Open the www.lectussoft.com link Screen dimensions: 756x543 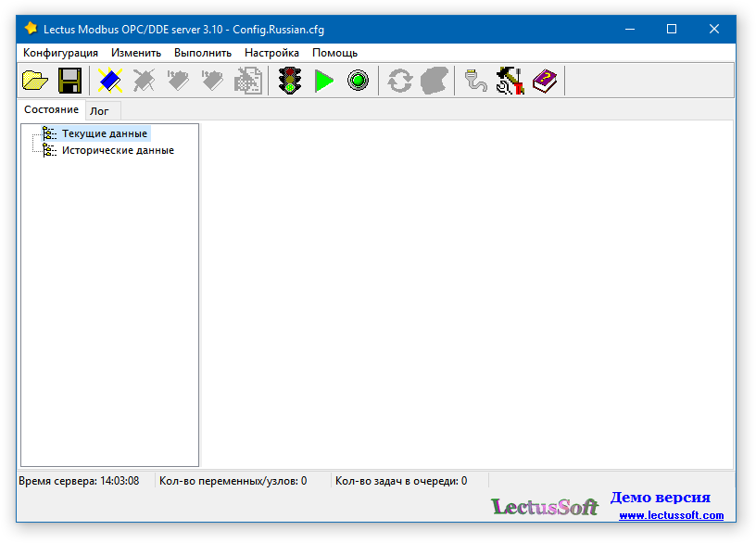click(x=671, y=515)
